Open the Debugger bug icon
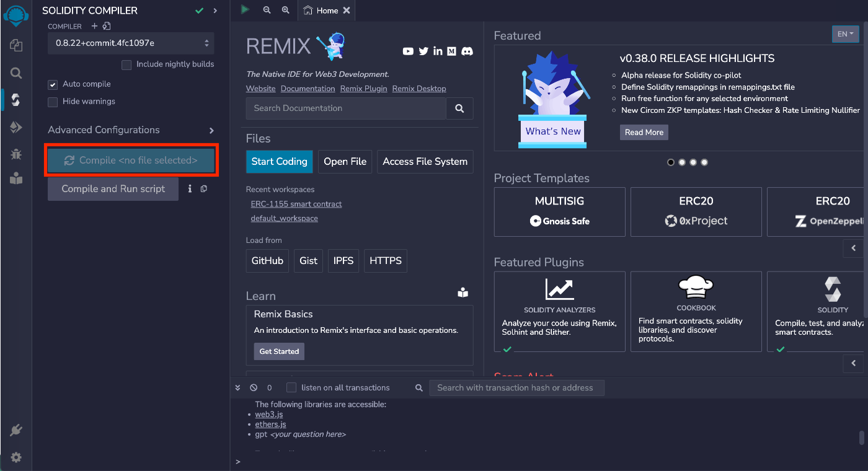 coord(16,154)
